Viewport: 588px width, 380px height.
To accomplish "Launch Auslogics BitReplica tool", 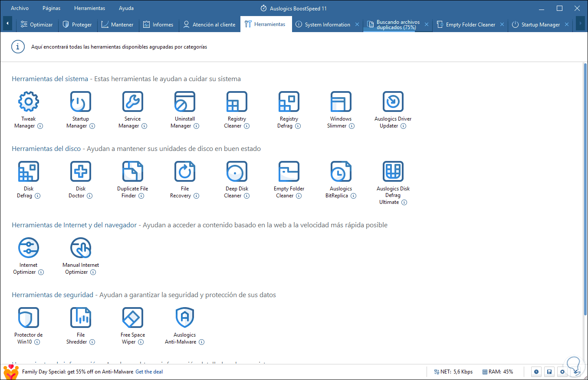I will (341, 172).
